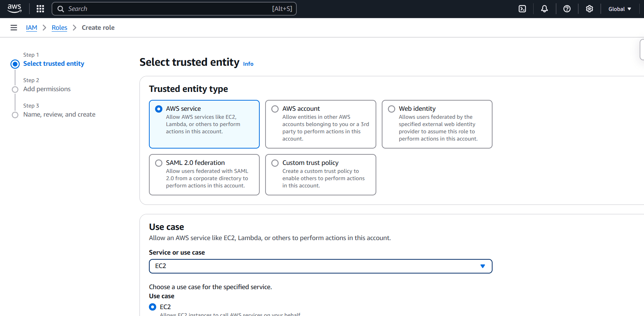Open Info link beside Select trusted entity
Image resolution: width=644 pixels, height=316 pixels.
248,64
